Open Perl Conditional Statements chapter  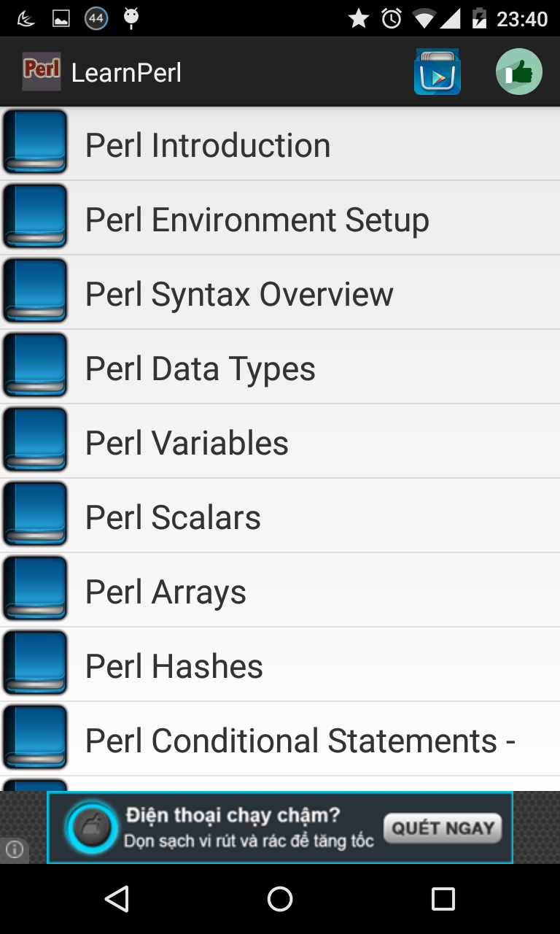click(x=280, y=739)
